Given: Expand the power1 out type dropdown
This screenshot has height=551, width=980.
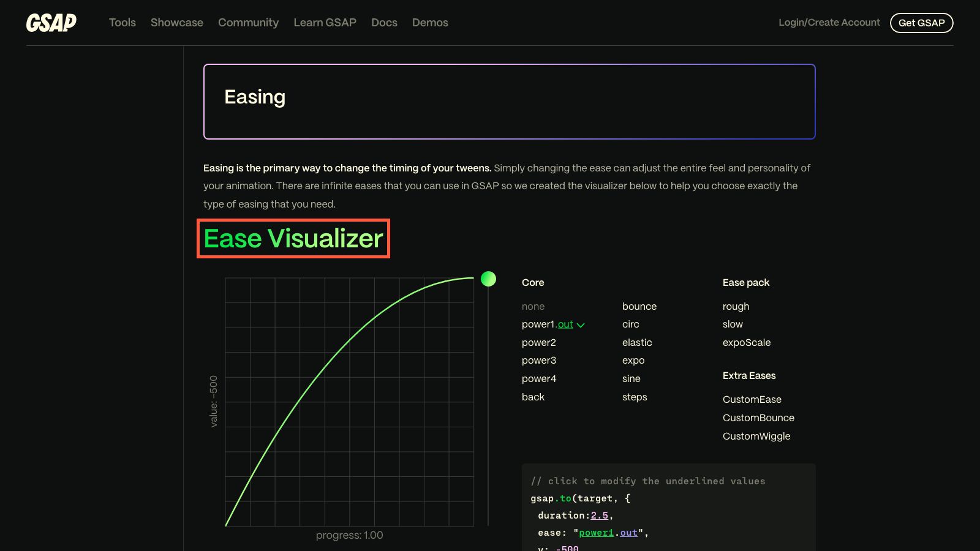Looking at the screenshot, I should pyautogui.click(x=571, y=324).
